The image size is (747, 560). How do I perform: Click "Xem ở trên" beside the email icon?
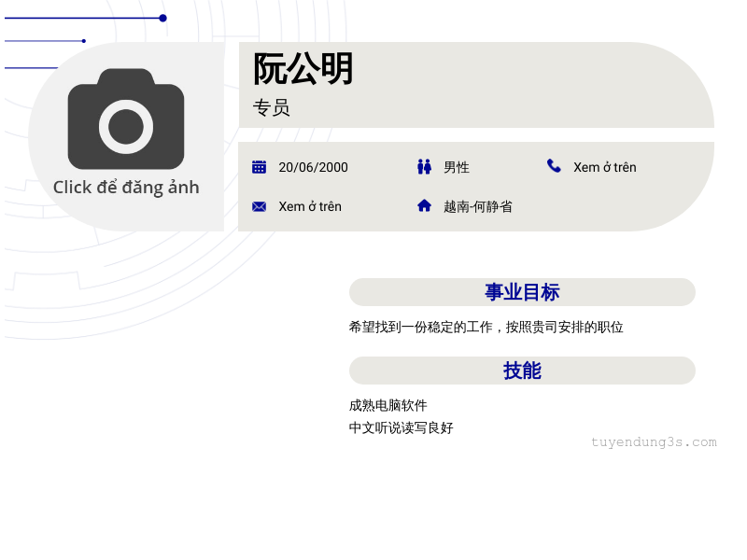(x=310, y=206)
